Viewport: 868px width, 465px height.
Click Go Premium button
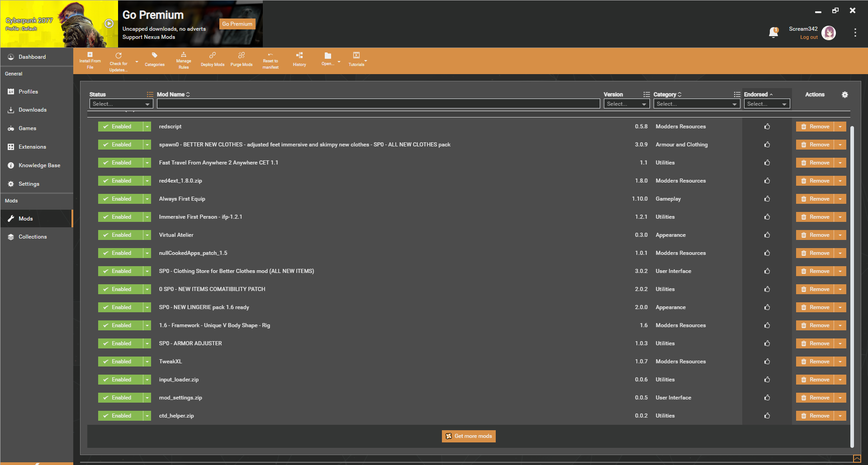pos(237,24)
